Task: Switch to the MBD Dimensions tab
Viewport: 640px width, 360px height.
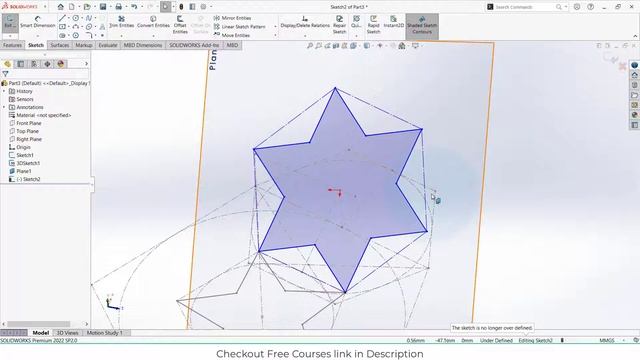Action: pos(143,45)
